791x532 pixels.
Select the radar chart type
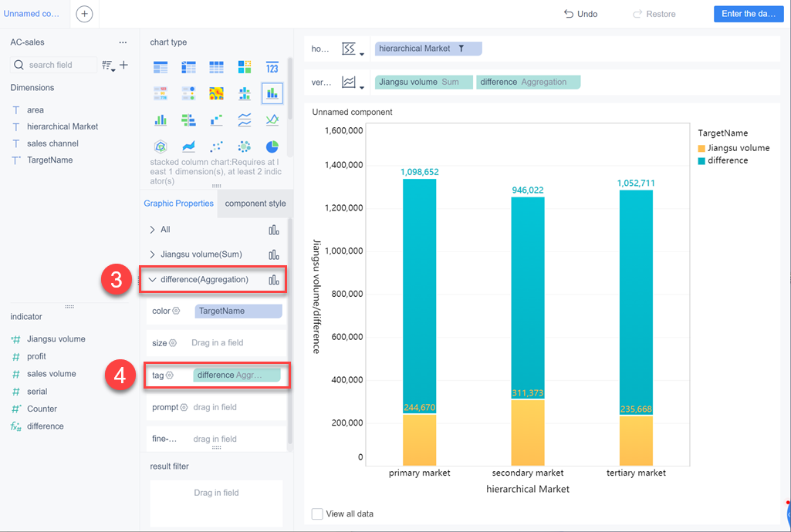[x=161, y=146]
